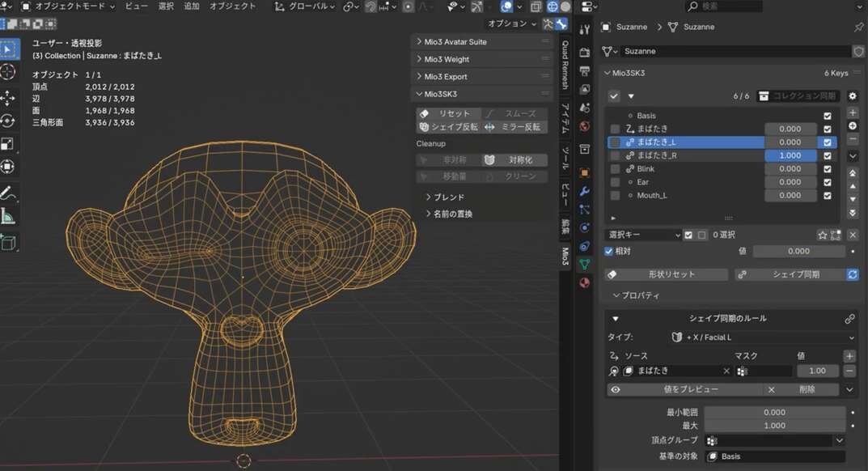Expand the Mio3 Avatar Suite panel

pyautogui.click(x=482, y=41)
